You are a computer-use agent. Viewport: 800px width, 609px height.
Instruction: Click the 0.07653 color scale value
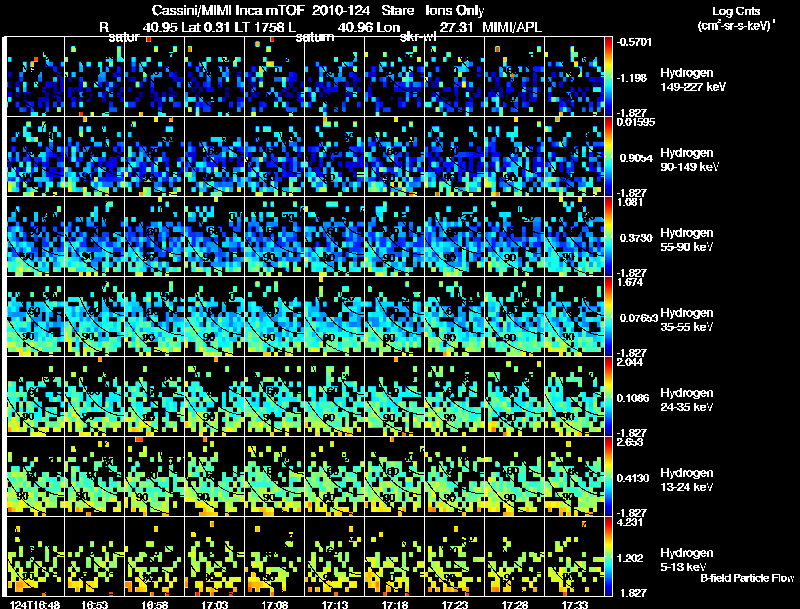pyautogui.click(x=638, y=318)
